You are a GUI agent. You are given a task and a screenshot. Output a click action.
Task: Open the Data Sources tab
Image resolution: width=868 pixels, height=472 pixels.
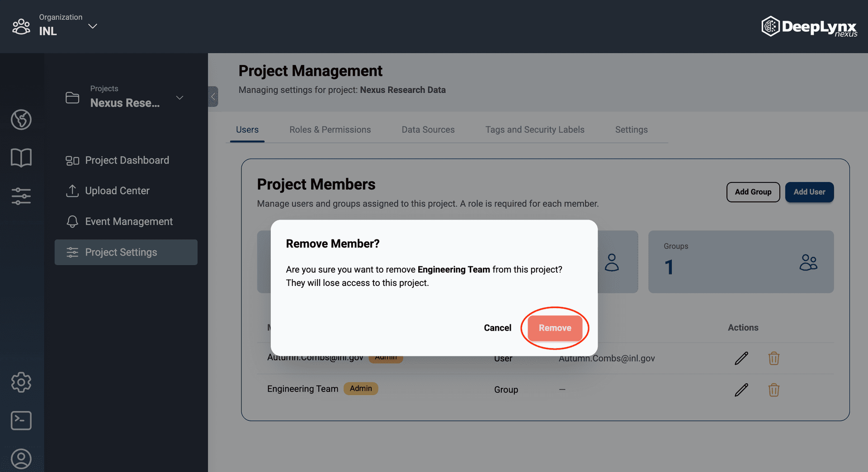(x=428, y=130)
